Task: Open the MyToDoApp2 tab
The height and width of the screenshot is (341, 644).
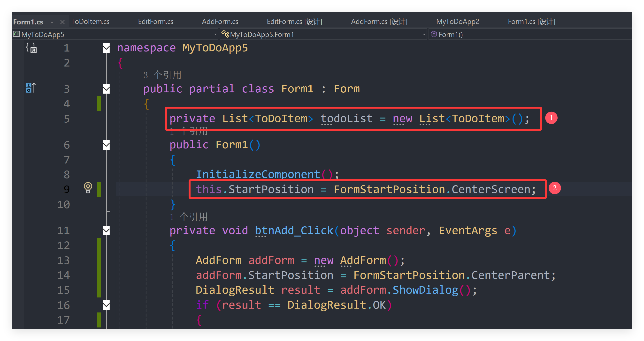Action: click(x=458, y=22)
